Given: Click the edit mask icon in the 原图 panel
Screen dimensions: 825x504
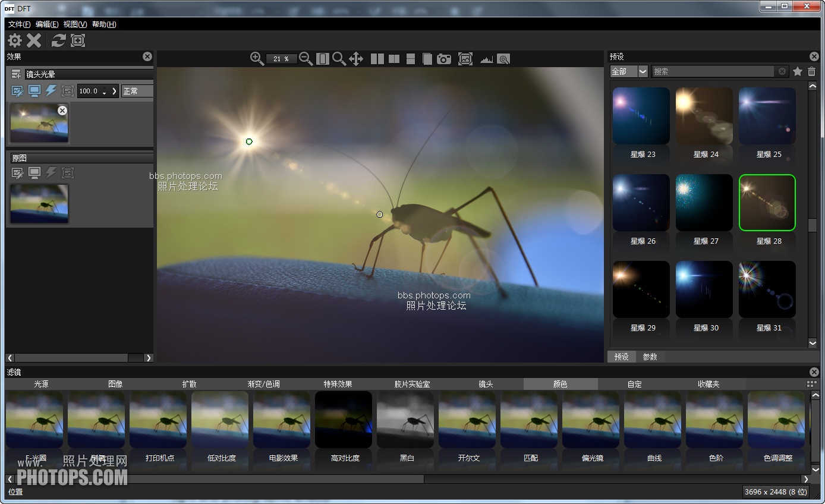Looking at the screenshot, I should 18,173.
